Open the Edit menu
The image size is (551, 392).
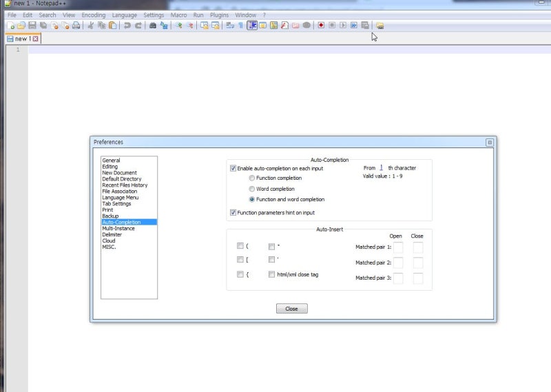(28, 15)
